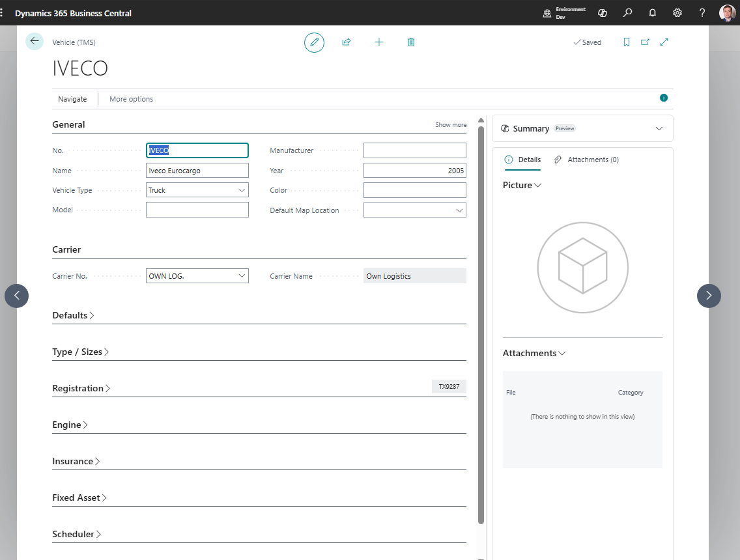Bookmark this page
This screenshot has width=740, height=560.
pyautogui.click(x=626, y=42)
